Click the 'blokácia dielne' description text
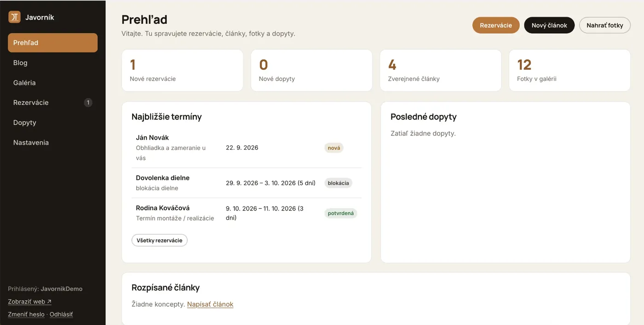The image size is (644, 325). point(157,188)
